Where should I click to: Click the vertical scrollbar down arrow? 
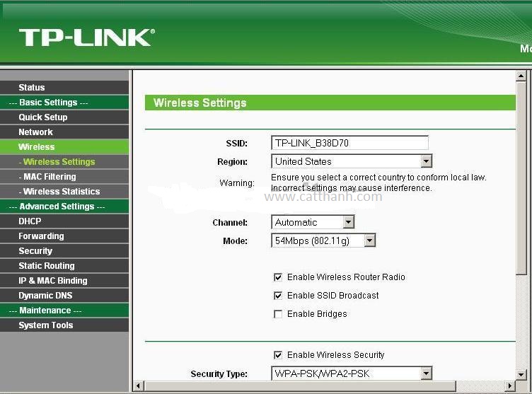point(521,375)
